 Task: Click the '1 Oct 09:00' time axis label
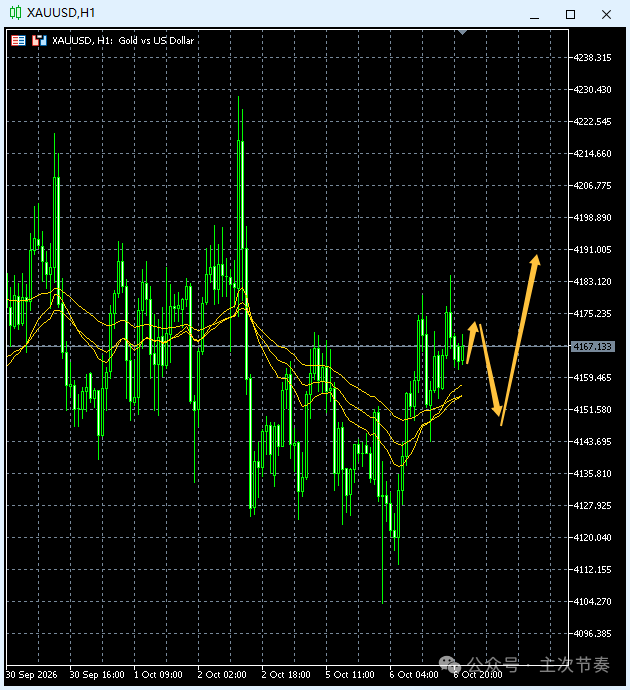point(158,675)
